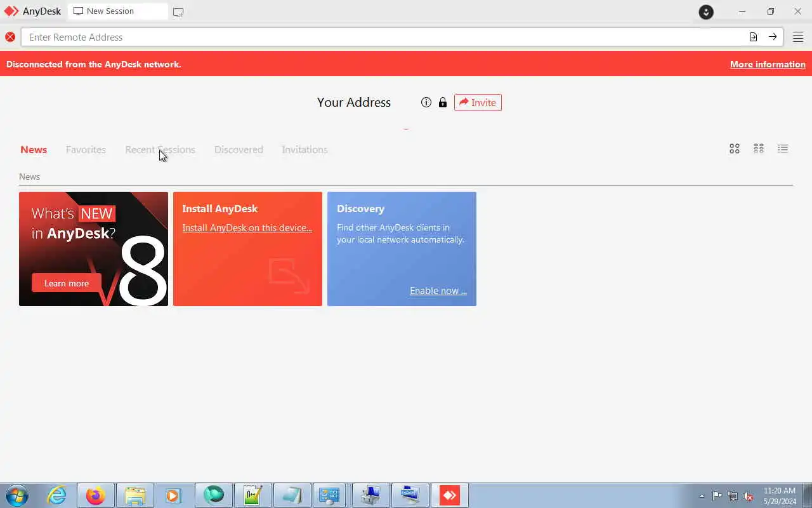Screen dimensions: 812x508
Task: Open Windows Media Player from taskbar
Action: click(174, 495)
